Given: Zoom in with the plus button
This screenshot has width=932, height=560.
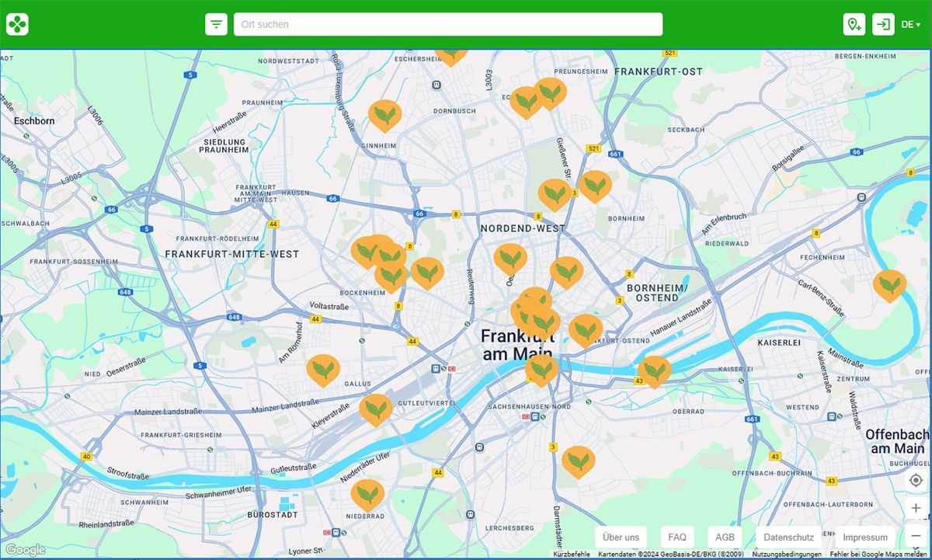Looking at the screenshot, I should (916, 508).
